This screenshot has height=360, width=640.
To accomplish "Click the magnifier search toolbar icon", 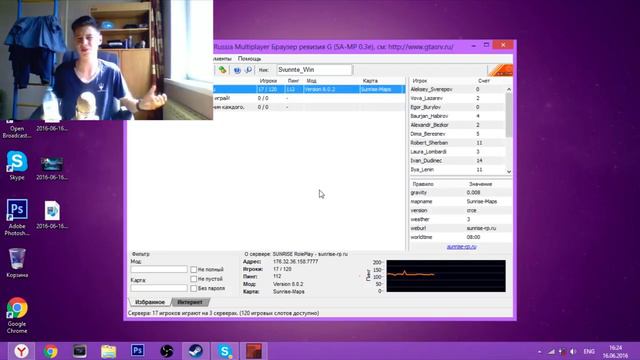I will pos(248,70).
